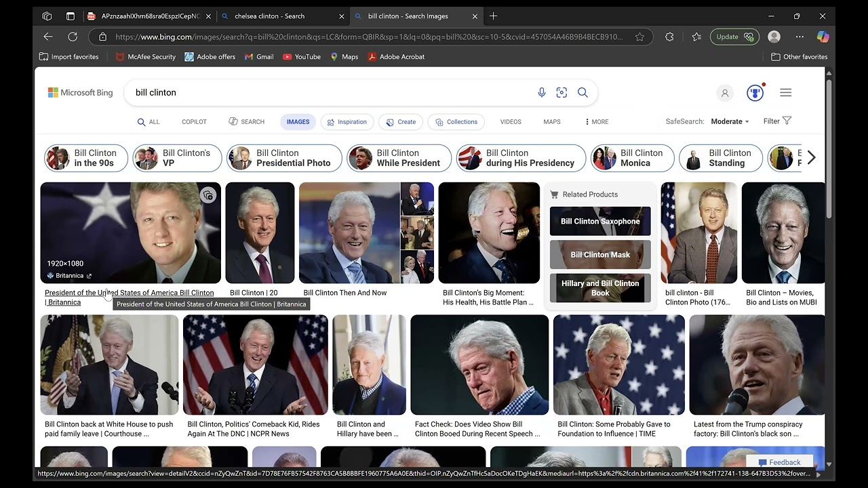
Task: Switch to the COPILOT tab
Action: [x=194, y=122]
